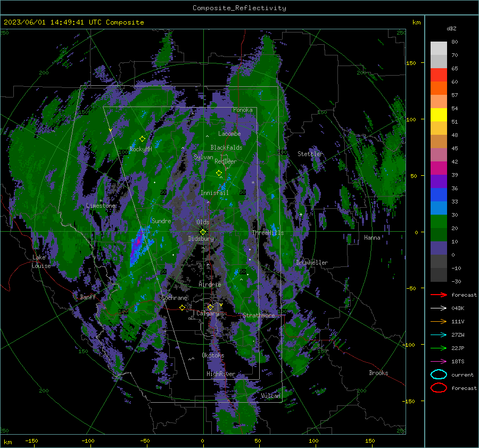
Task: Click the yellow diamond marker near RockyMH
Action: point(142,139)
